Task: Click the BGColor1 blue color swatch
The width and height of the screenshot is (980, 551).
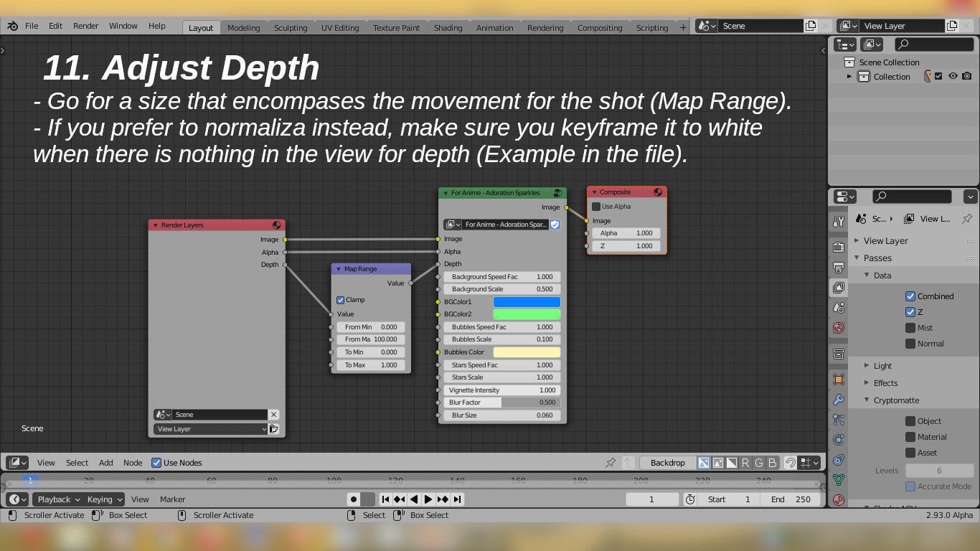Action: tap(527, 302)
